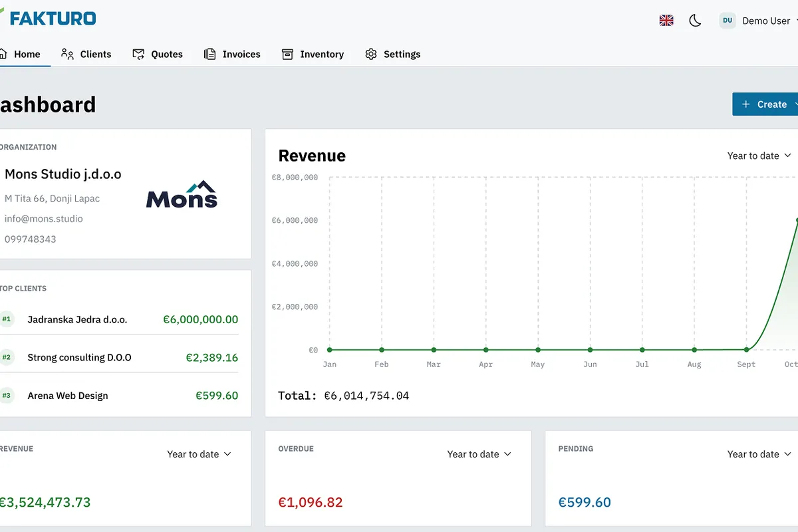Click the phone number 099748343

pos(31,239)
